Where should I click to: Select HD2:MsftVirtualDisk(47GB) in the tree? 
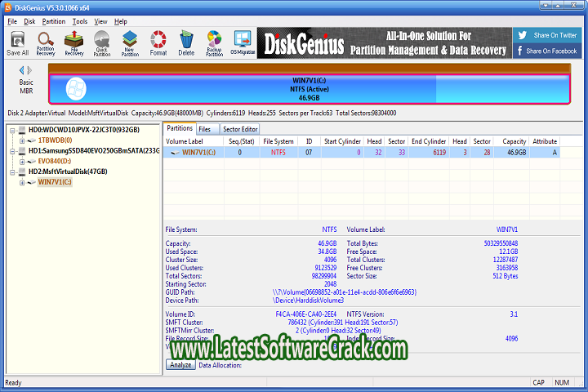point(68,171)
